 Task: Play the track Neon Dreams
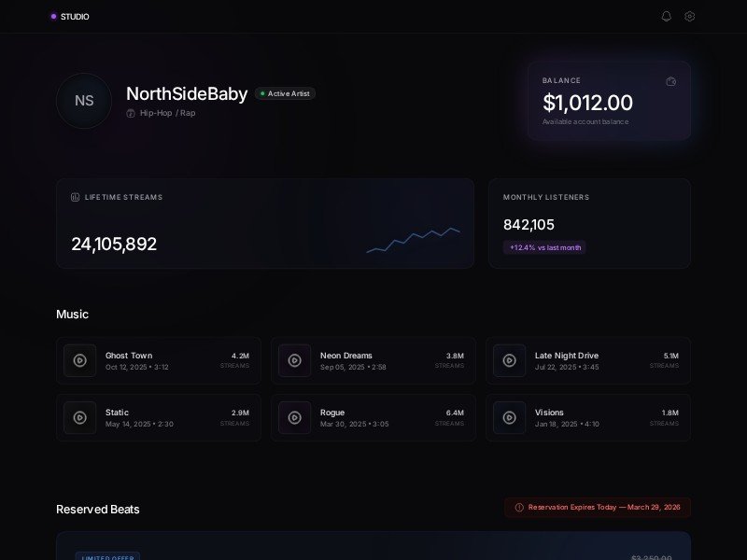(x=294, y=360)
